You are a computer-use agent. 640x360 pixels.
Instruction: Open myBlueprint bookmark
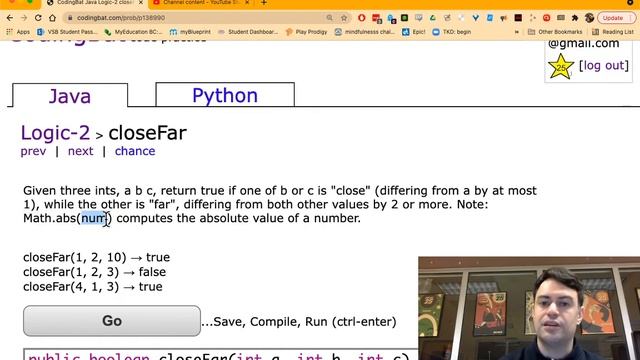190,32
